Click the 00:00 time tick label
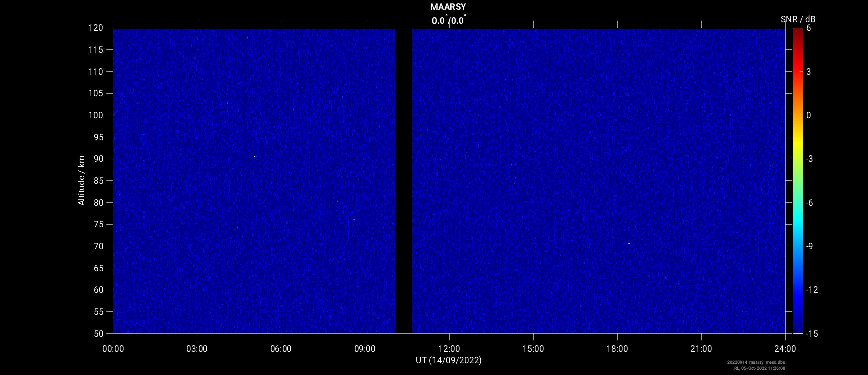The image size is (868, 375). [113, 349]
